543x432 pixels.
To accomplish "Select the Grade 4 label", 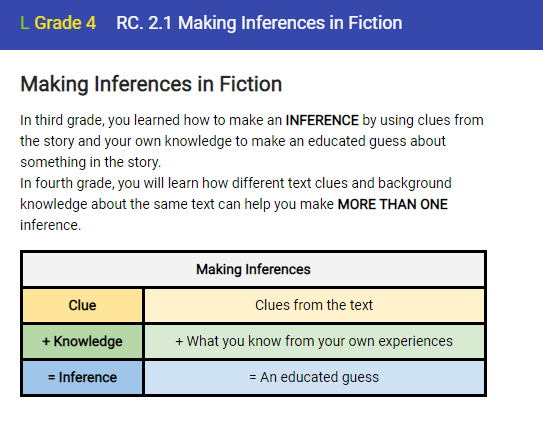I will click(65, 23).
